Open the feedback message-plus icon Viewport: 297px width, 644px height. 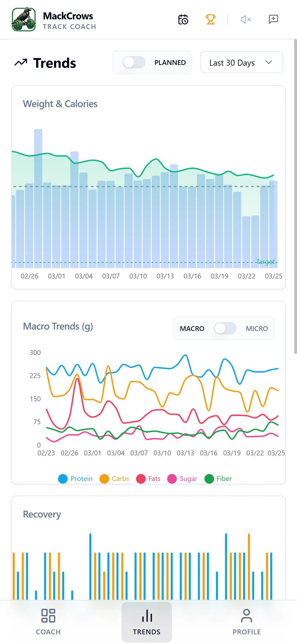pyautogui.click(x=273, y=20)
